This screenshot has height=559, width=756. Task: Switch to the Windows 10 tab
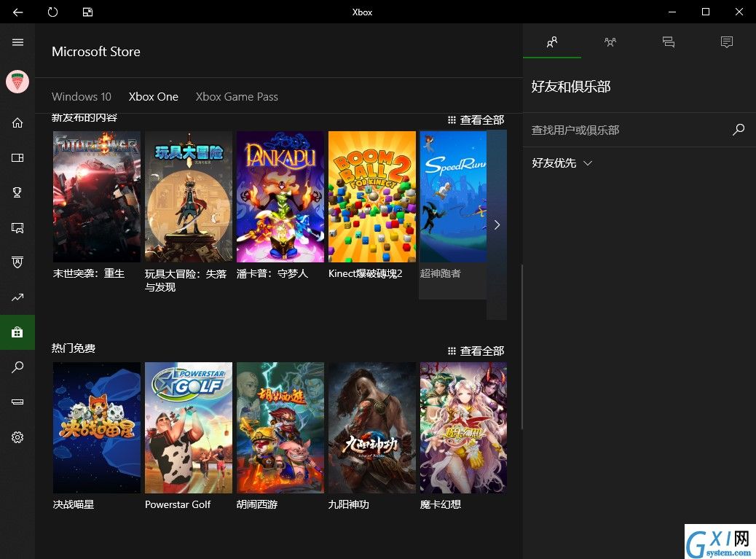click(x=82, y=96)
